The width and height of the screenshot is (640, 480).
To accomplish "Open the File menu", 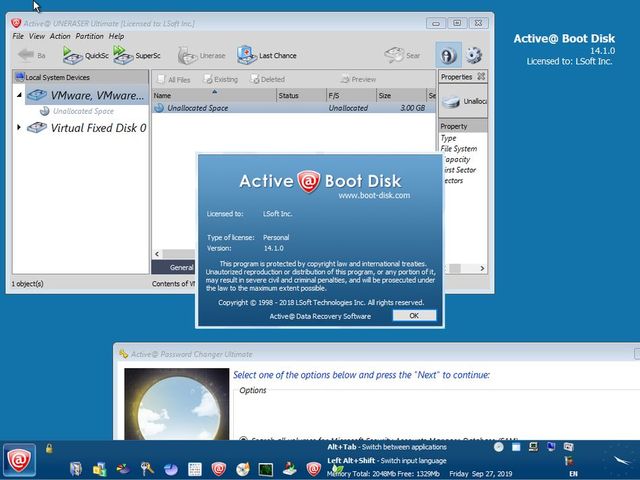I will click(x=18, y=36).
